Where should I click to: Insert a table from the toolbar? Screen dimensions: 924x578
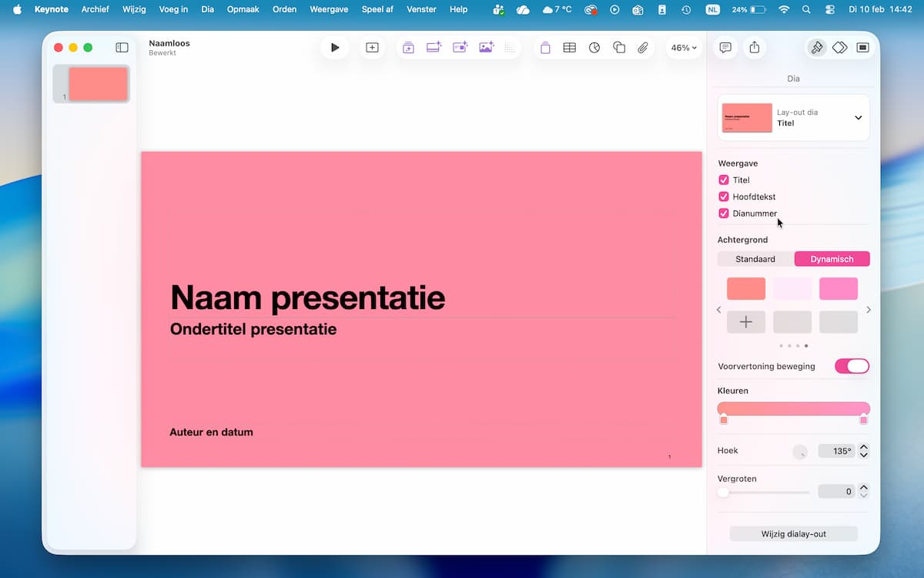coord(569,48)
